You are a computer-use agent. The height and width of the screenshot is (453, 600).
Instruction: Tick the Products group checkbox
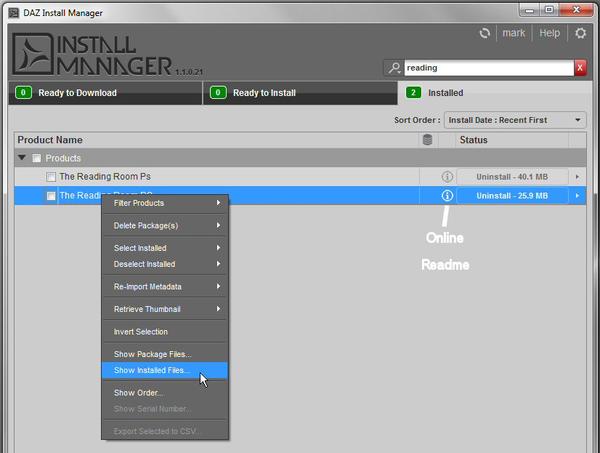pos(36,158)
